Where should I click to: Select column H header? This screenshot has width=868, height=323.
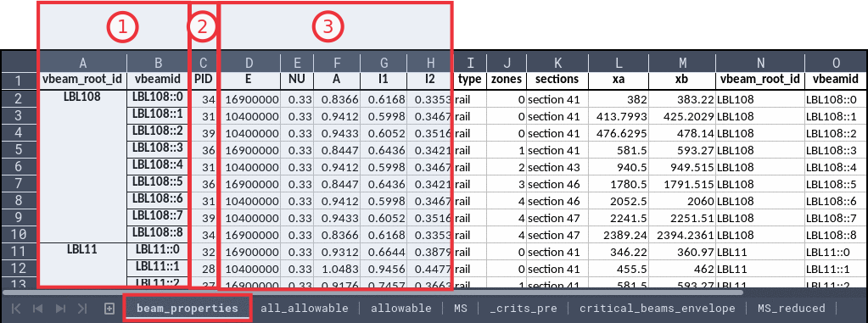430,63
